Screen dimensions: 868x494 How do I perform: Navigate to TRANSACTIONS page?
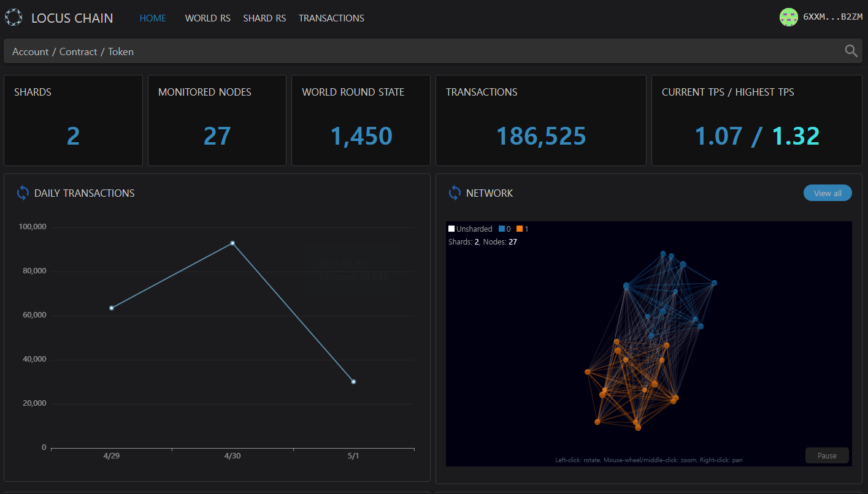pyautogui.click(x=331, y=18)
